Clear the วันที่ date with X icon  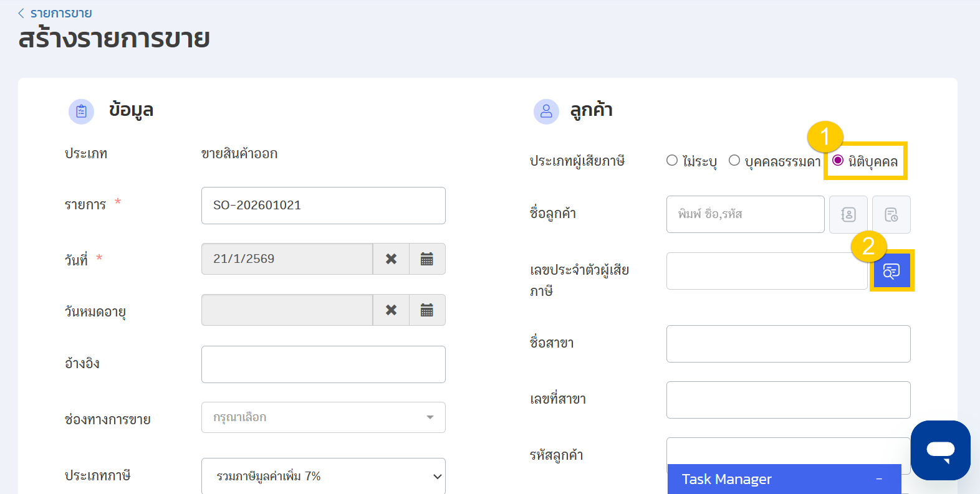[x=391, y=259]
